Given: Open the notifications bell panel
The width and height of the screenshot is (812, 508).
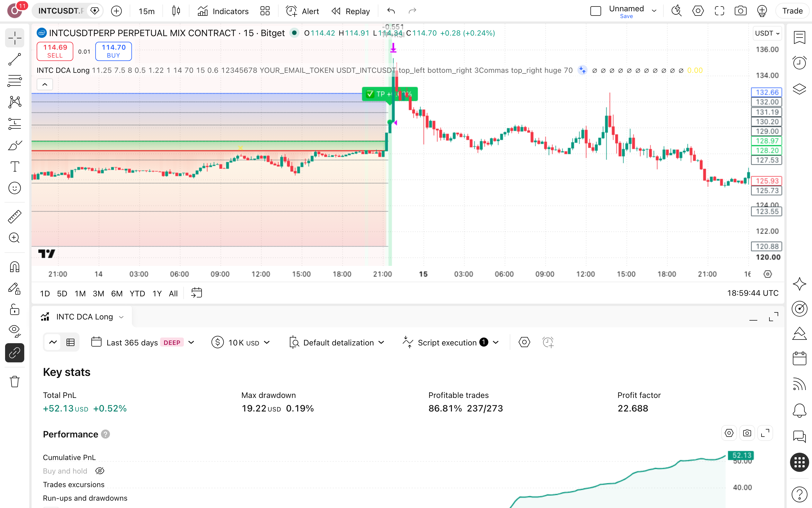Looking at the screenshot, I should point(799,410).
